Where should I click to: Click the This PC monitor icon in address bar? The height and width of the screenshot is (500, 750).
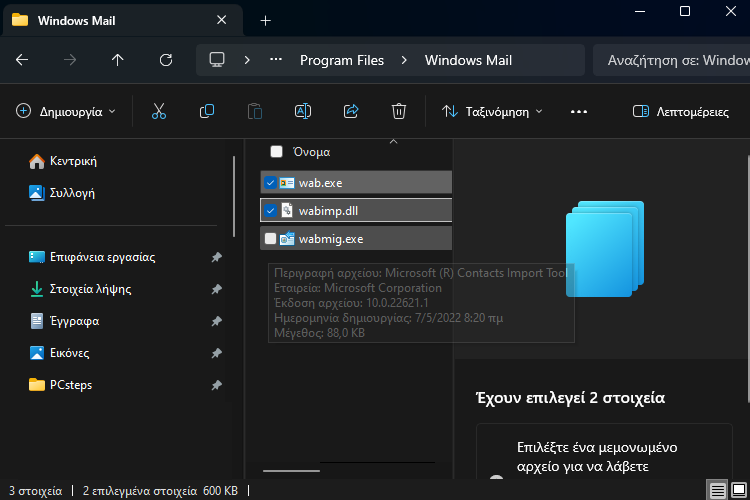tap(217, 60)
